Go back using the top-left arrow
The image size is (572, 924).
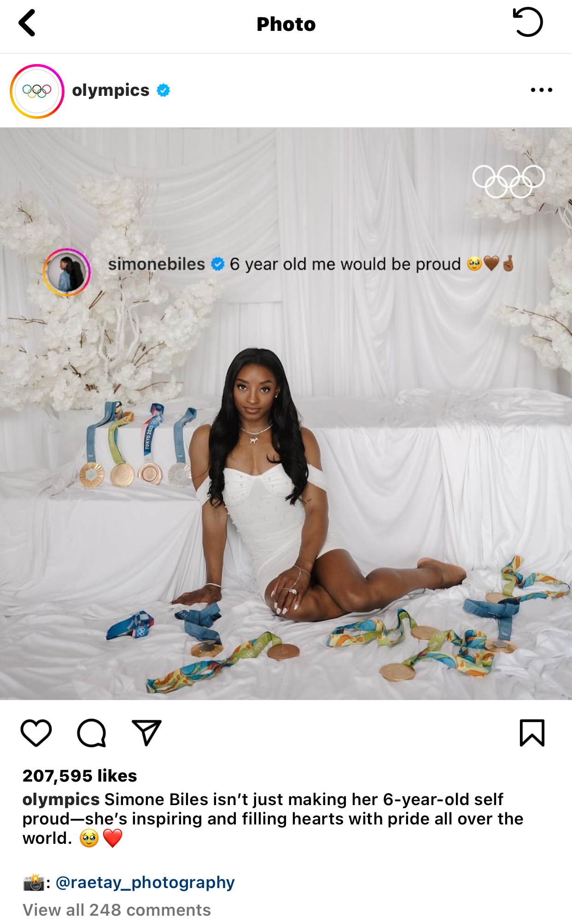(x=27, y=23)
